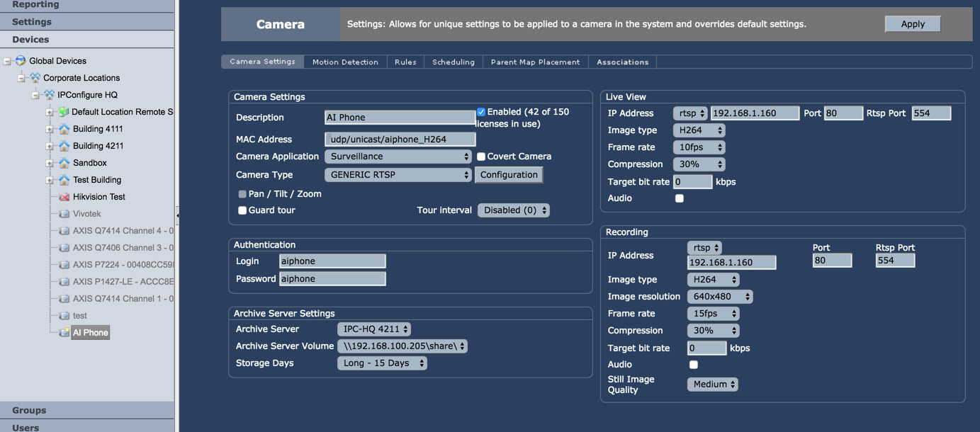Click the Login input field

tap(333, 261)
